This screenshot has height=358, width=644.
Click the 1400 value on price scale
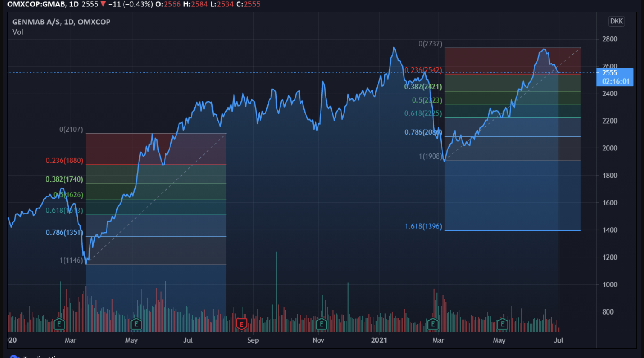609,230
